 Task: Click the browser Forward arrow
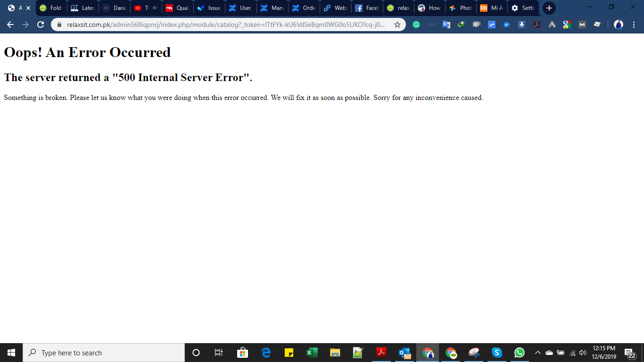pos(25,25)
